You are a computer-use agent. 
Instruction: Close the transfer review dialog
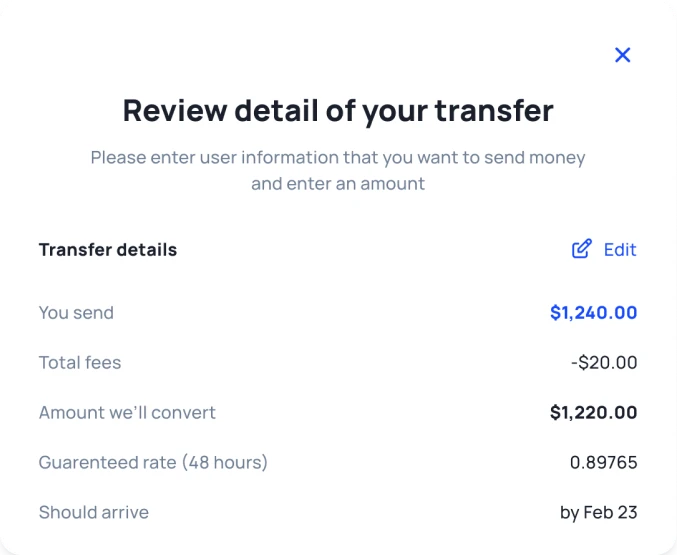click(622, 55)
